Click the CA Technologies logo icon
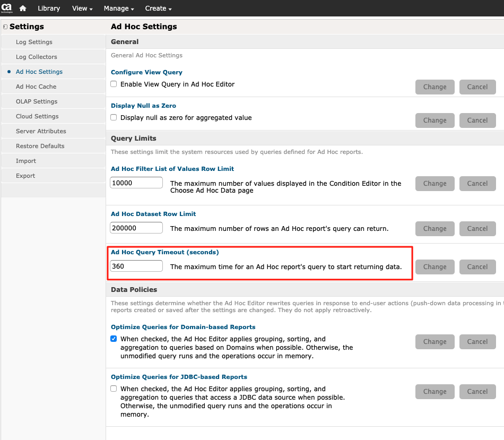 click(7, 8)
